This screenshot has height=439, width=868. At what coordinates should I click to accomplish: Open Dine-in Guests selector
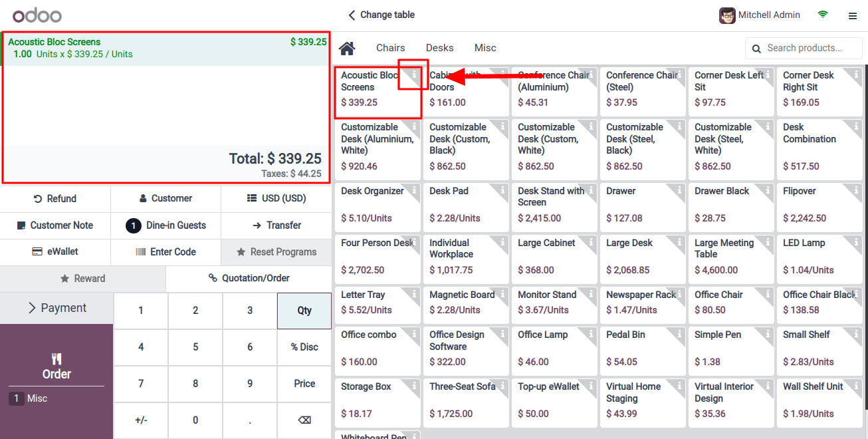[x=165, y=225]
